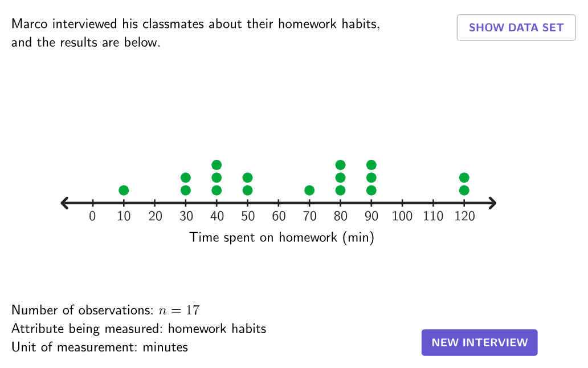The image size is (588, 368).
Task: Click the 110 tick label on axis
Action: tap(433, 216)
